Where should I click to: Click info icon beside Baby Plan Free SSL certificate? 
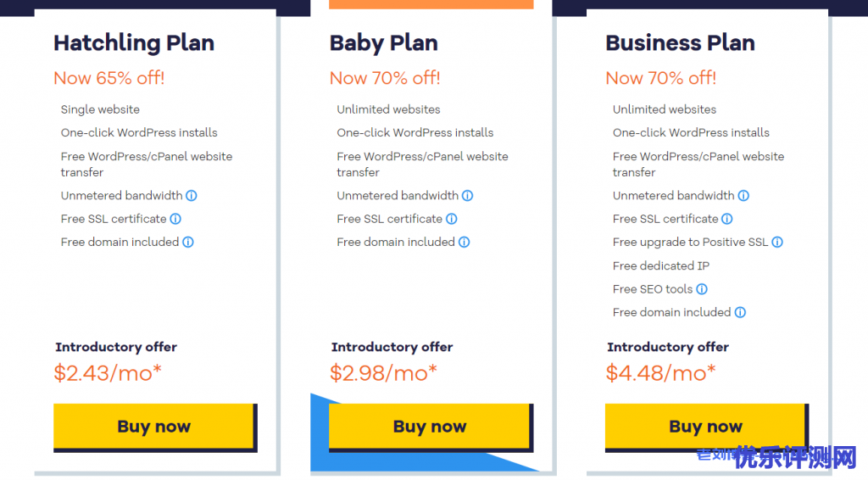452,219
